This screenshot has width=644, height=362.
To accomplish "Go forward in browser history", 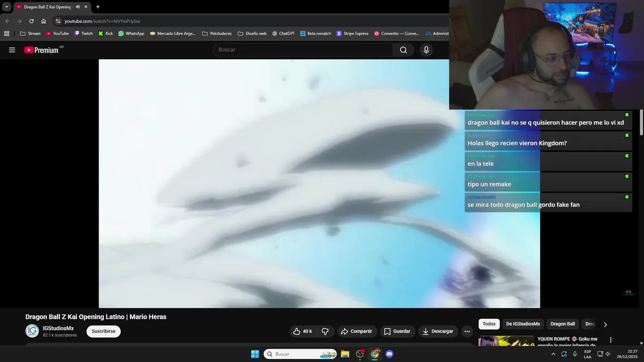I will point(19,21).
